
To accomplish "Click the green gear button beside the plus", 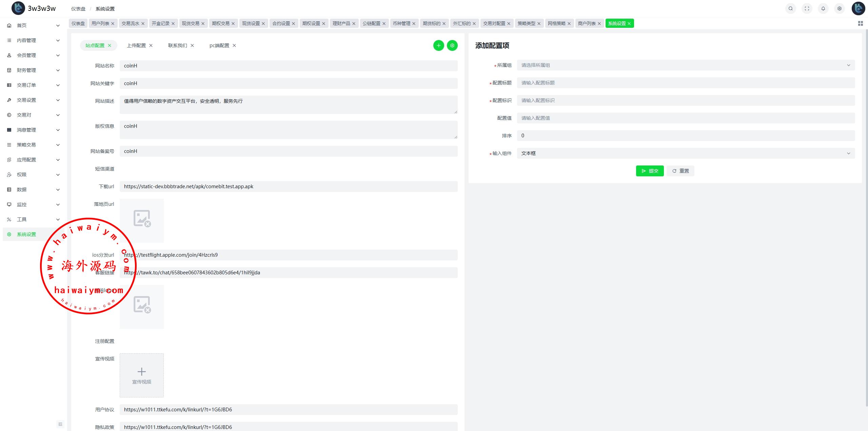I will (x=452, y=45).
